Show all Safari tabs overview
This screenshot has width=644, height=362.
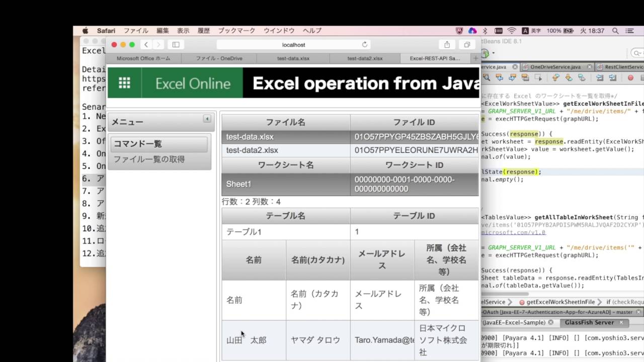(467, 45)
